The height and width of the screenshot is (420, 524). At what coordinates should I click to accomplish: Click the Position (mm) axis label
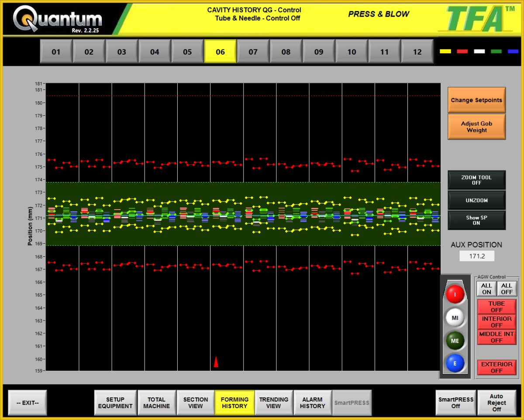(30, 227)
